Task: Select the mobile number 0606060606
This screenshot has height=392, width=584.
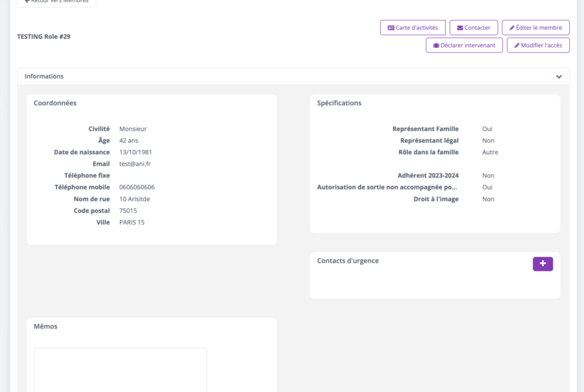Action: tap(137, 187)
